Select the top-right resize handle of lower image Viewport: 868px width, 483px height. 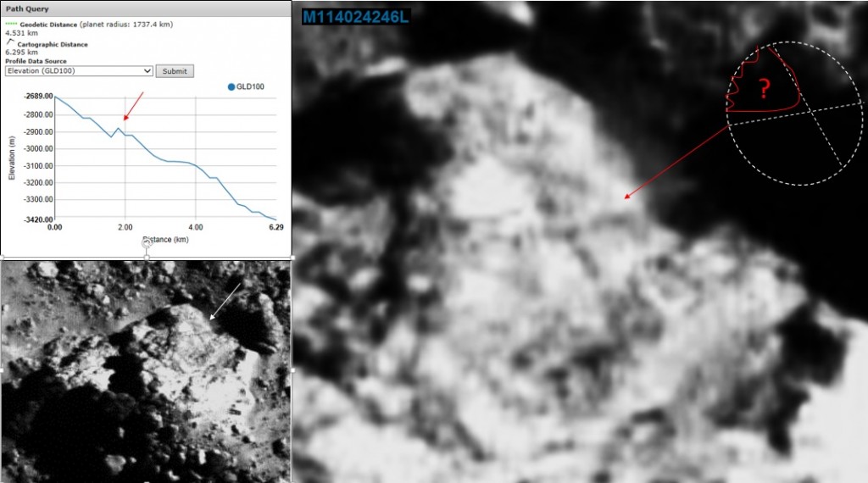point(292,257)
